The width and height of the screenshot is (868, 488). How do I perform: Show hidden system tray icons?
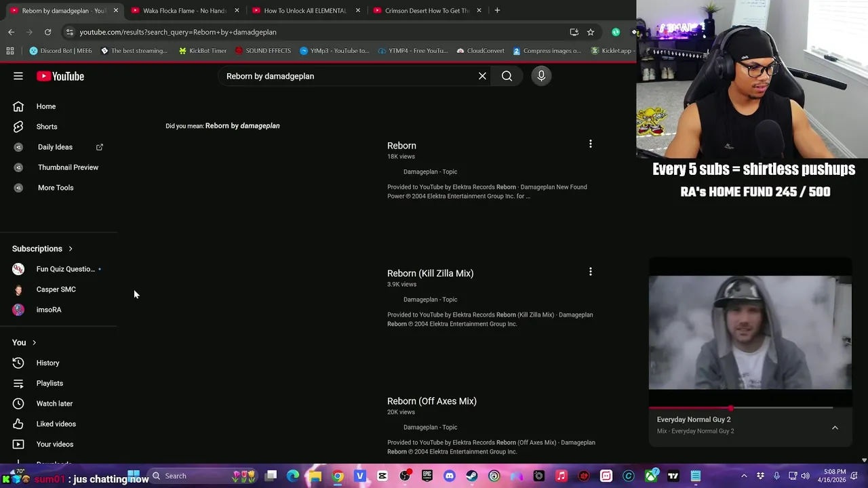[x=744, y=476]
